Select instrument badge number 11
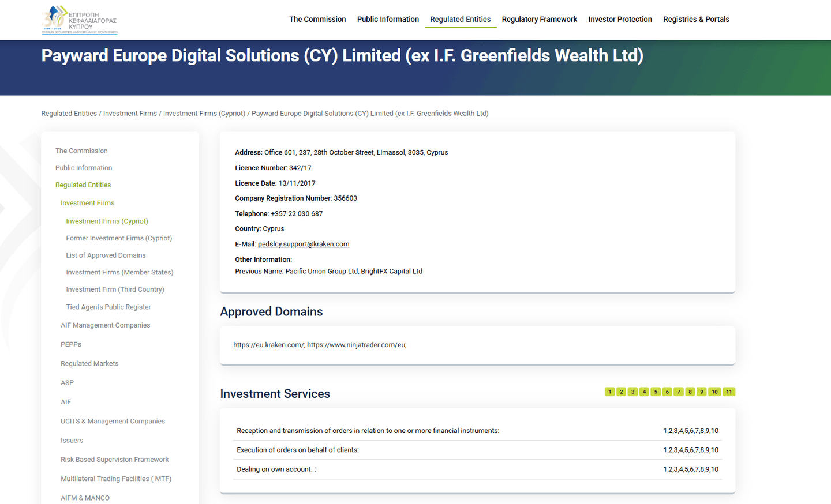The width and height of the screenshot is (831, 504). pos(729,392)
